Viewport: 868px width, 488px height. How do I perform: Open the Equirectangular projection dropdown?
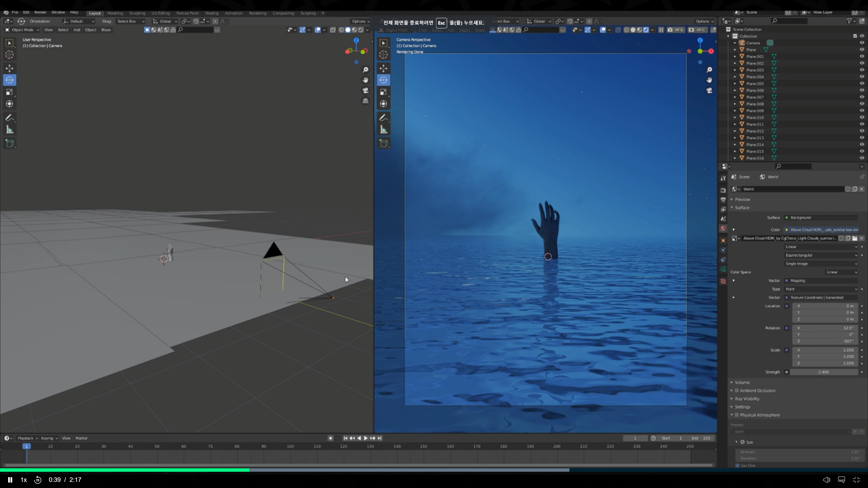[821, 255]
